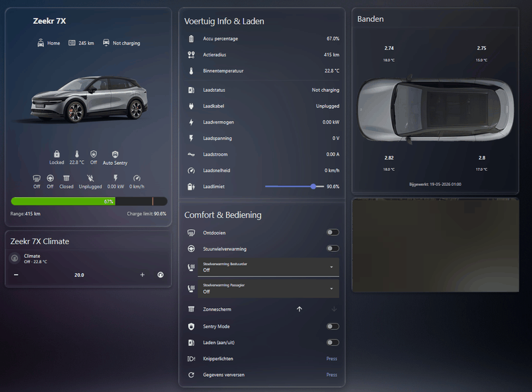Click the Gegevens verversen refresh icon
Screen dimensions: 532x392
pyautogui.click(x=192, y=375)
